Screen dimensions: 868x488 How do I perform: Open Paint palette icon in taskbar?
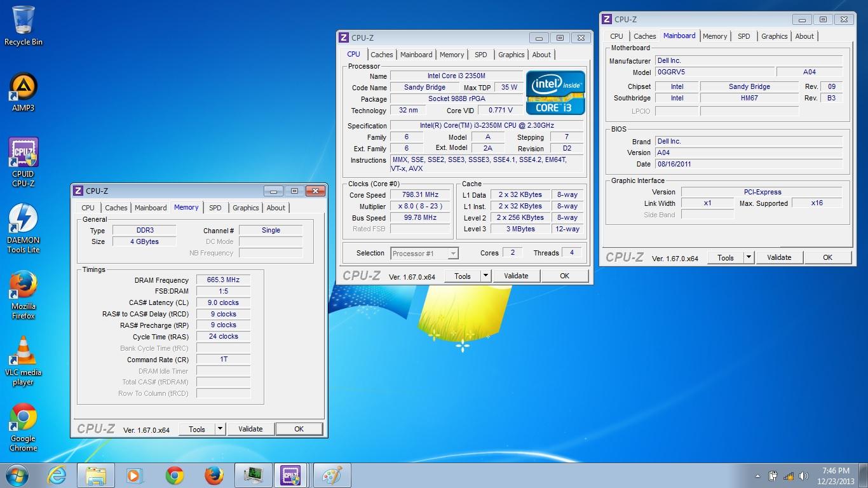click(x=332, y=475)
